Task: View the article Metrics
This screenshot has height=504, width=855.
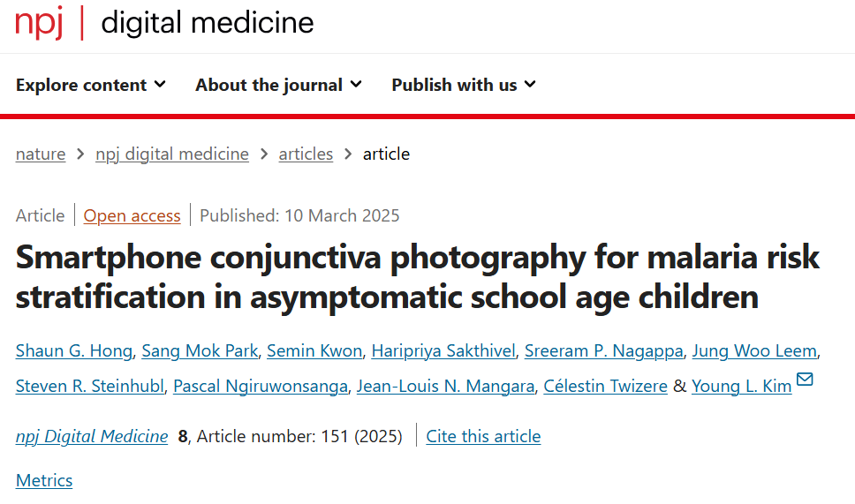Action: click(44, 480)
